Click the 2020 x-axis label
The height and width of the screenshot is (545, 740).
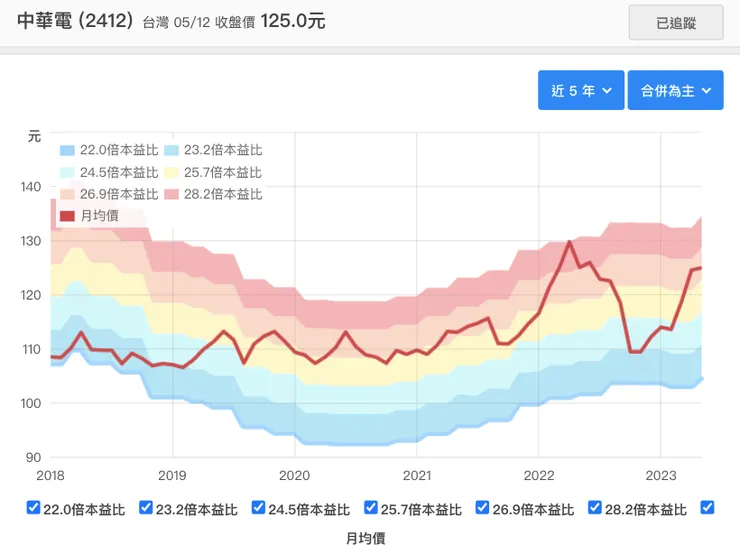point(294,475)
